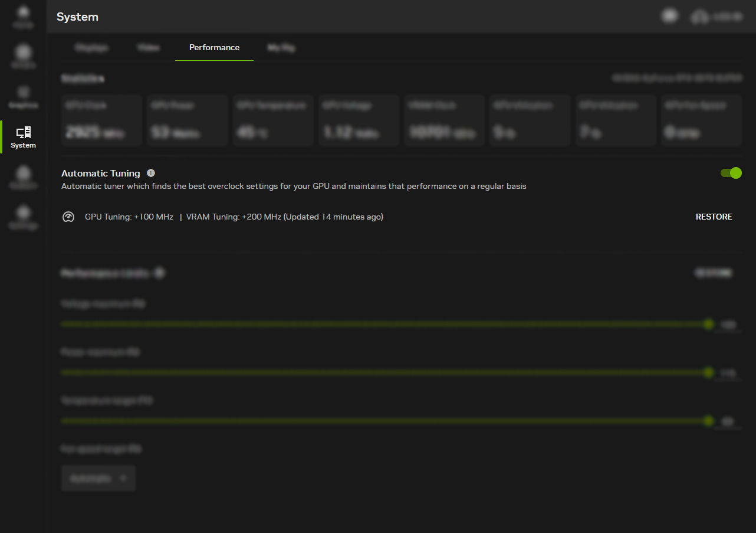Click the speedometer icon beside GPU Tuning
Image resolution: width=756 pixels, height=533 pixels.
(68, 217)
